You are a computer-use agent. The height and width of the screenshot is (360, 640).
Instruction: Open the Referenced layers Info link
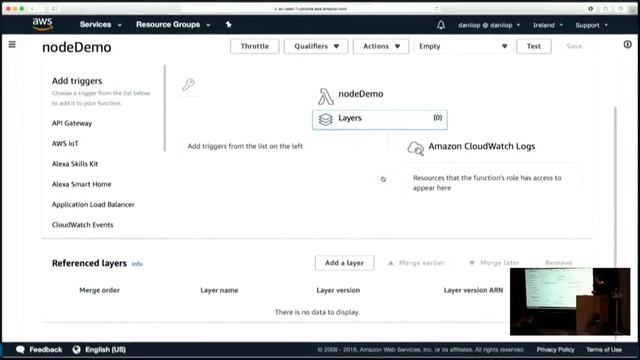pos(137,264)
